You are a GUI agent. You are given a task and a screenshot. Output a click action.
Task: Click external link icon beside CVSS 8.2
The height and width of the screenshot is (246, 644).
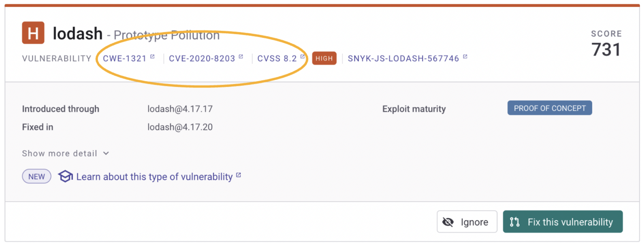302,57
